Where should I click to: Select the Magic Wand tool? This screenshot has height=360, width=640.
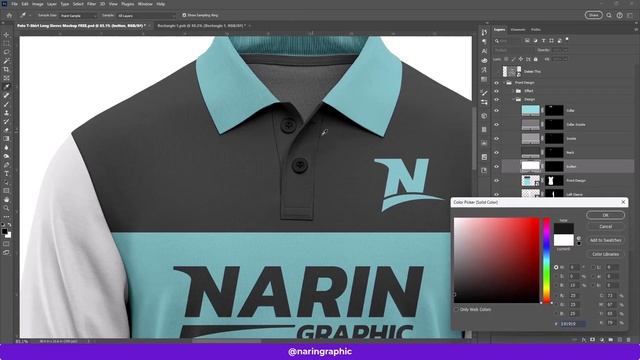click(6, 61)
